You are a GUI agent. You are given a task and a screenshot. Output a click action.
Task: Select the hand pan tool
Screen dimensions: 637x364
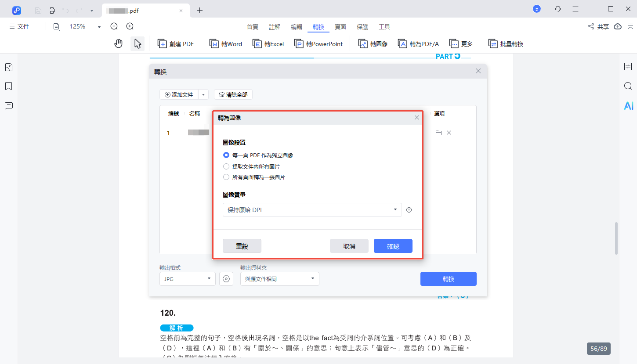pyautogui.click(x=118, y=43)
